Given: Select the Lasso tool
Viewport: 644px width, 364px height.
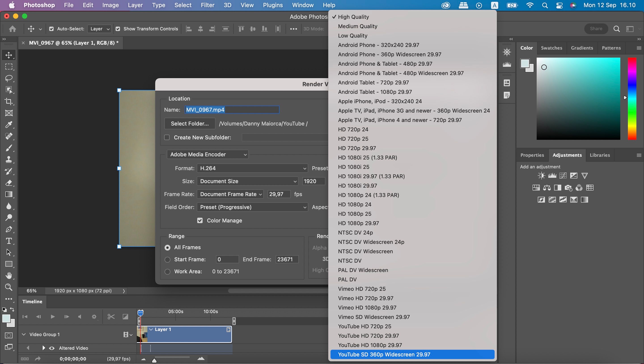Looking at the screenshot, I should pos(9,78).
